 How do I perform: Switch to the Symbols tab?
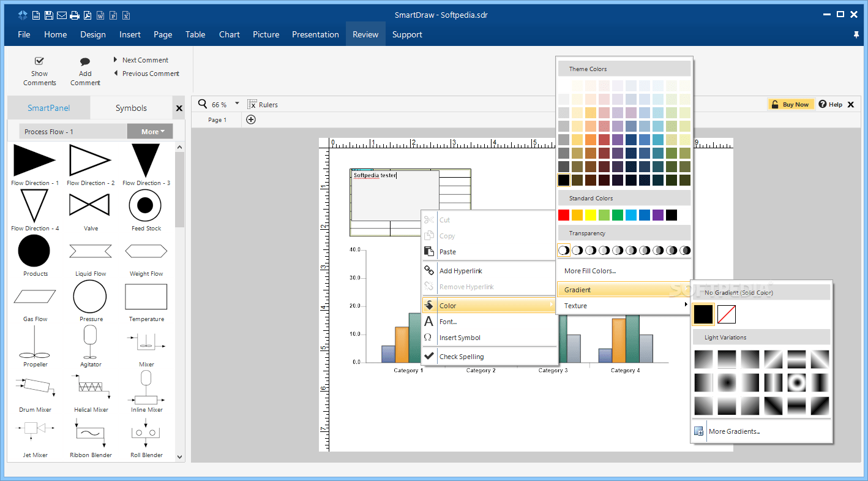coord(131,107)
